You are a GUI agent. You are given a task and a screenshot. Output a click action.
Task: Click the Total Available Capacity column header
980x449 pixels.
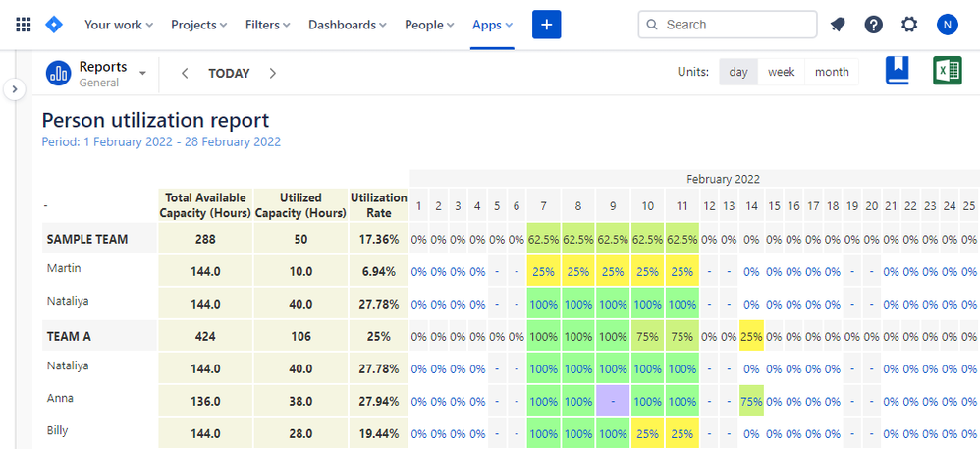pyautogui.click(x=205, y=205)
